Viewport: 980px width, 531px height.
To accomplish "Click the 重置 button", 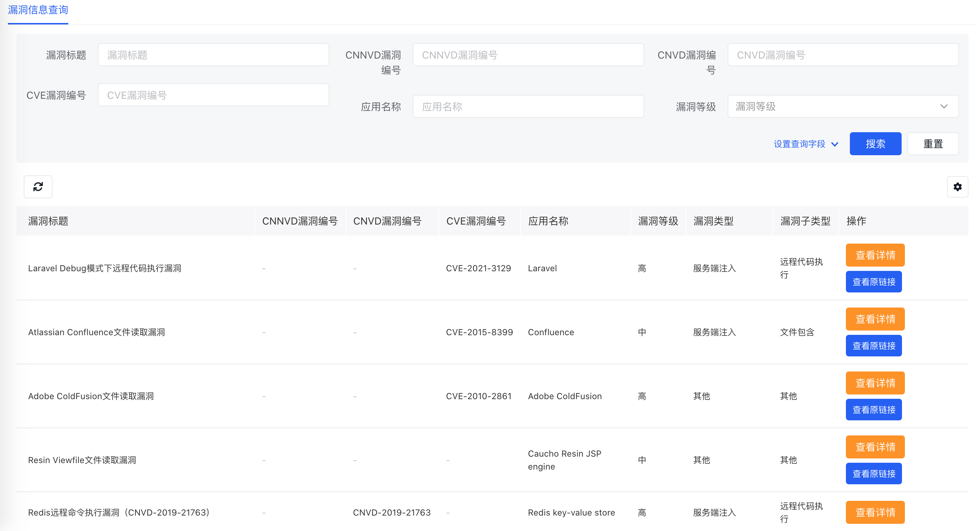I will pos(933,144).
